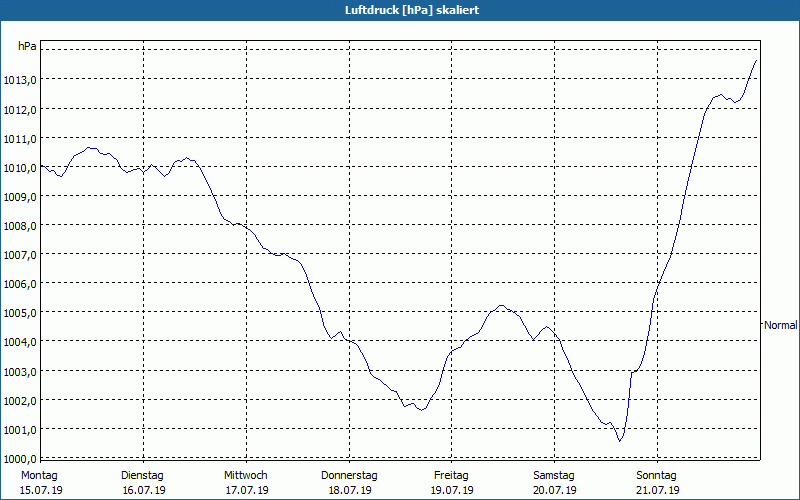800x500 pixels.
Task: Click the 1007,0 axis value
Action: (20, 255)
